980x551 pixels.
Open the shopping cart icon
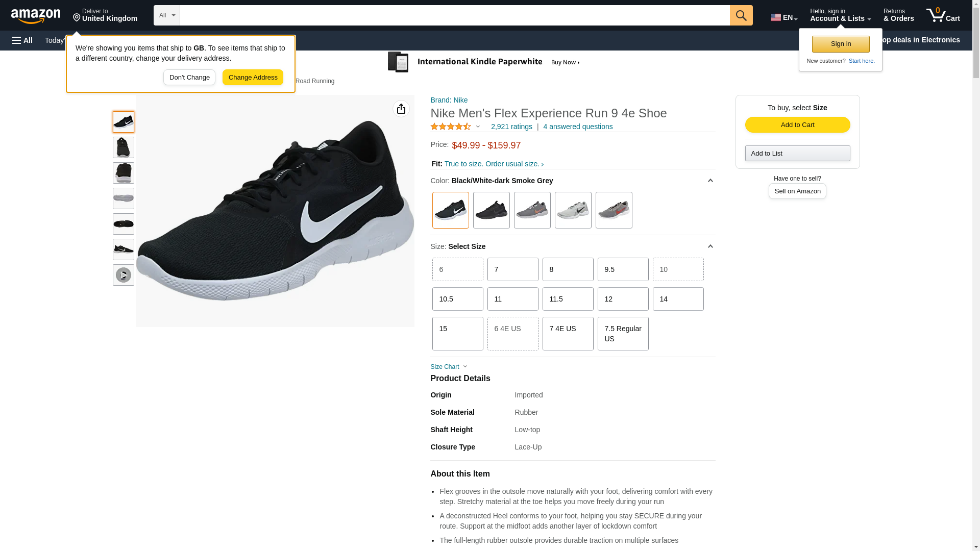943,15
